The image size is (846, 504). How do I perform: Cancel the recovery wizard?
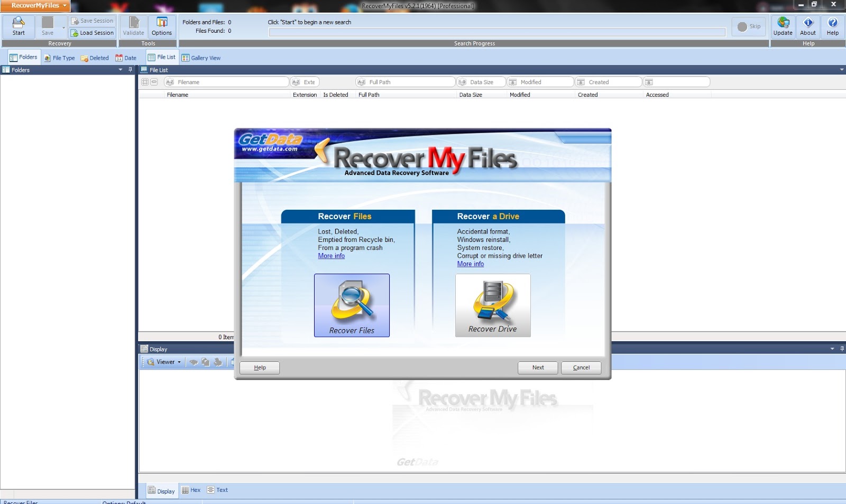click(x=581, y=368)
